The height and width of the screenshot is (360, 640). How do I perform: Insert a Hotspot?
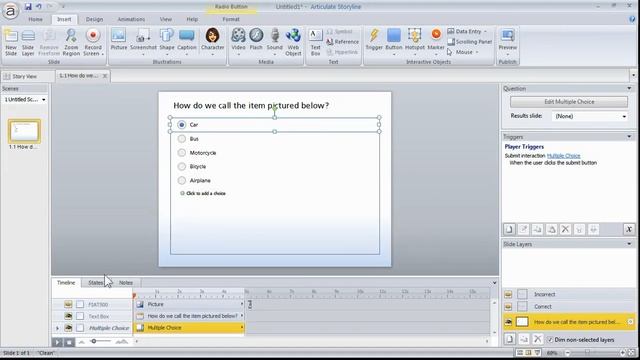coord(415,42)
